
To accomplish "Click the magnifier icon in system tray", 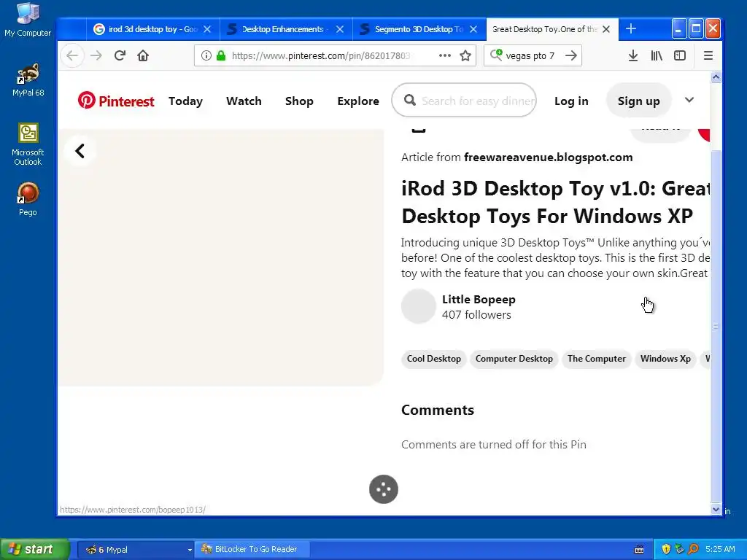I will (x=693, y=549).
